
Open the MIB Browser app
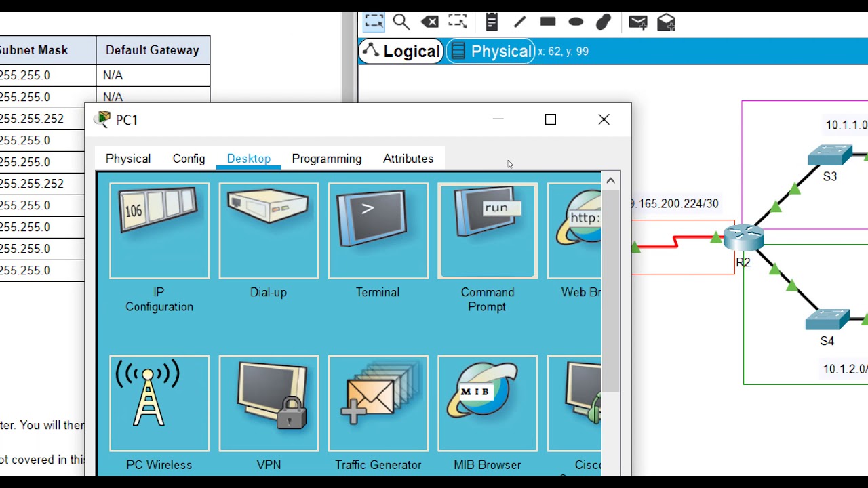click(x=488, y=404)
